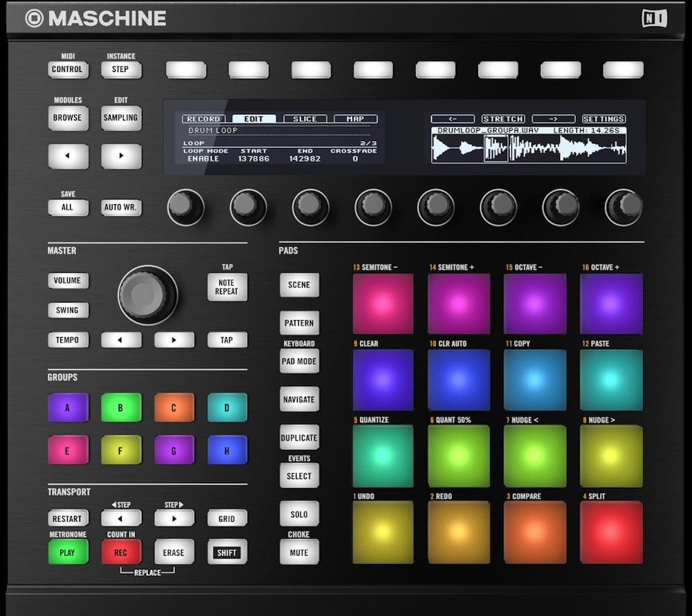Start playback with the green PLAY button

click(x=68, y=552)
